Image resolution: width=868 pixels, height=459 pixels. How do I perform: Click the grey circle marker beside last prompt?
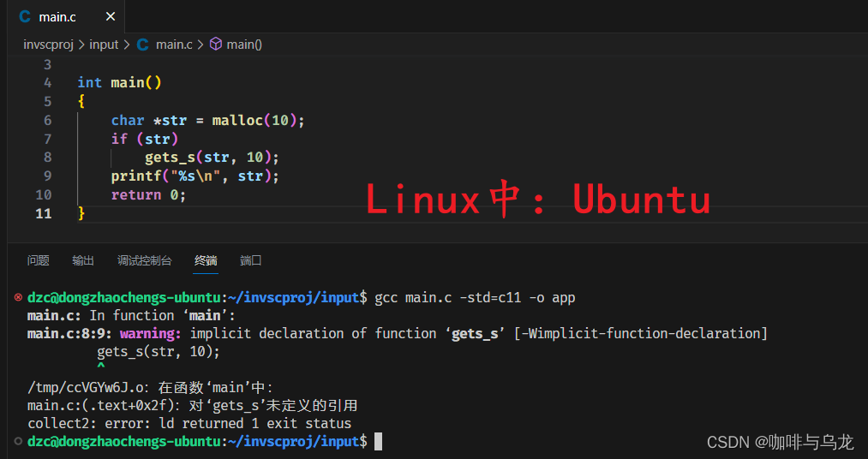18,441
